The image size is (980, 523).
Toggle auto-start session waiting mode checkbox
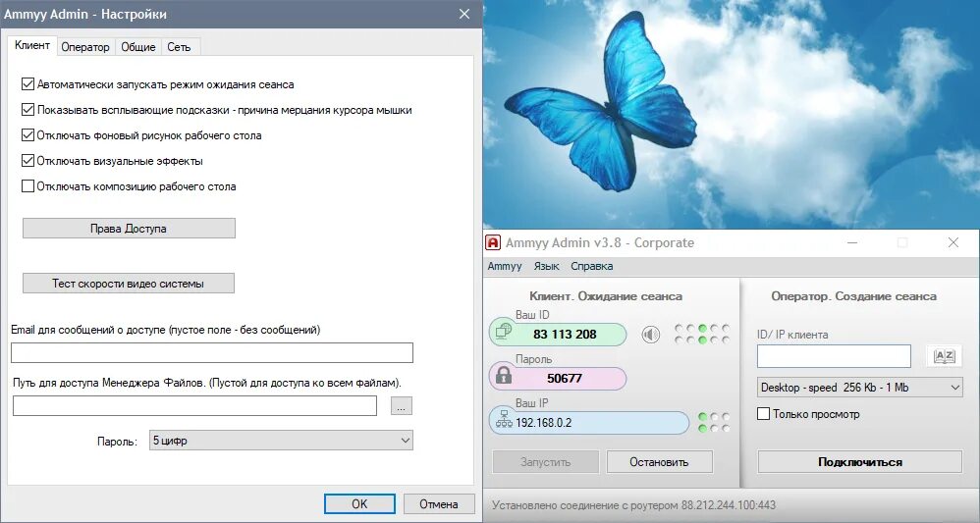(x=27, y=84)
